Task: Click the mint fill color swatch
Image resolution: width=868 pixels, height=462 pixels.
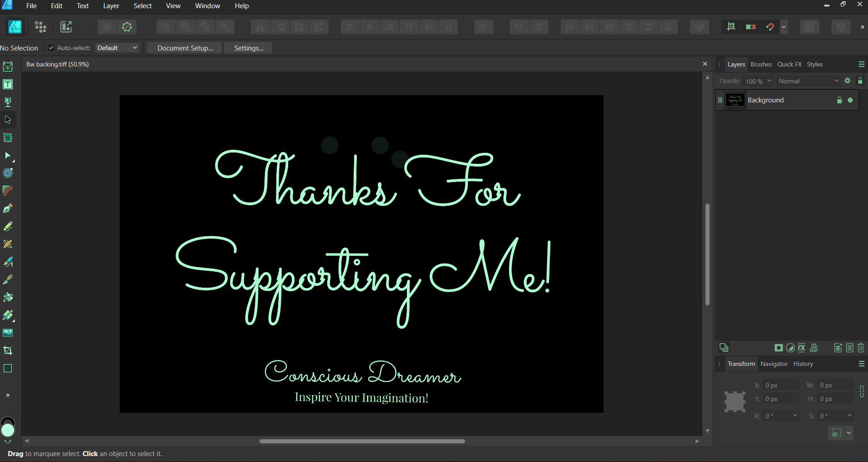Action: click(8, 430)
